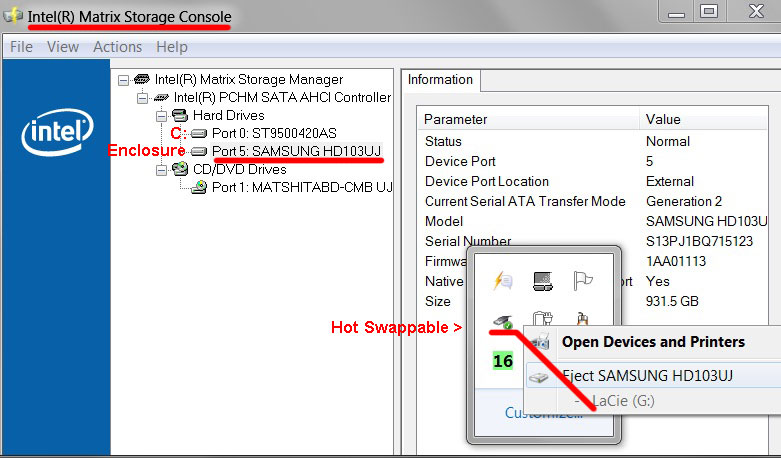Click the drive icon beside Port 0
The height and width of the screenshot is (458, 781).
pos(199,133)
